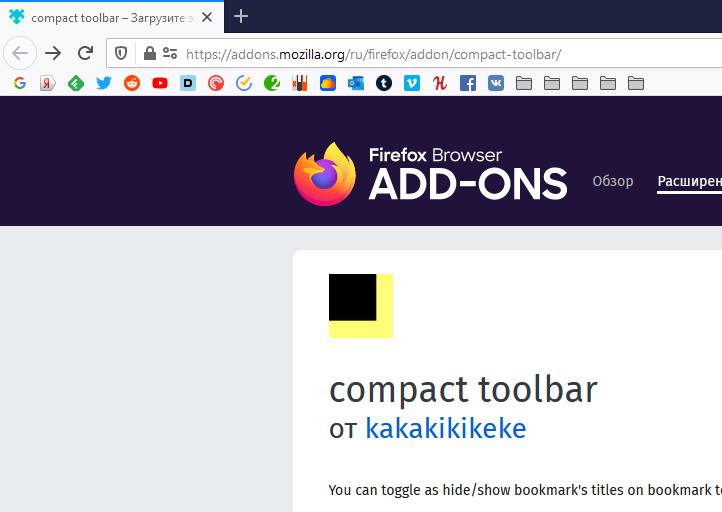722x512 pixels.
Task: Go forward with the forward arrow
Action: (x=53, y=53)
